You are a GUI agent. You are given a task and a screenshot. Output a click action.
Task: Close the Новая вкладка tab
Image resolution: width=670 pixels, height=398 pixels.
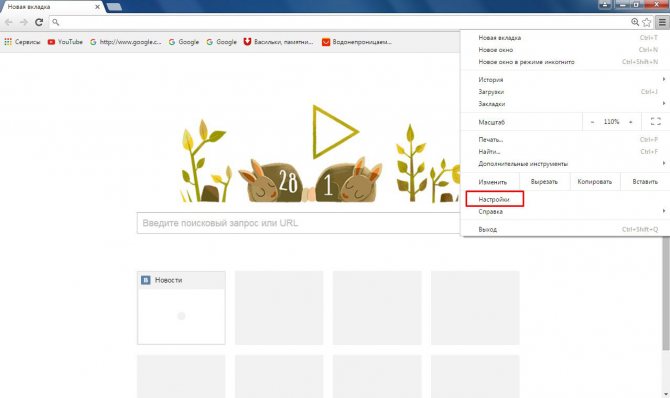click(97, 7)
